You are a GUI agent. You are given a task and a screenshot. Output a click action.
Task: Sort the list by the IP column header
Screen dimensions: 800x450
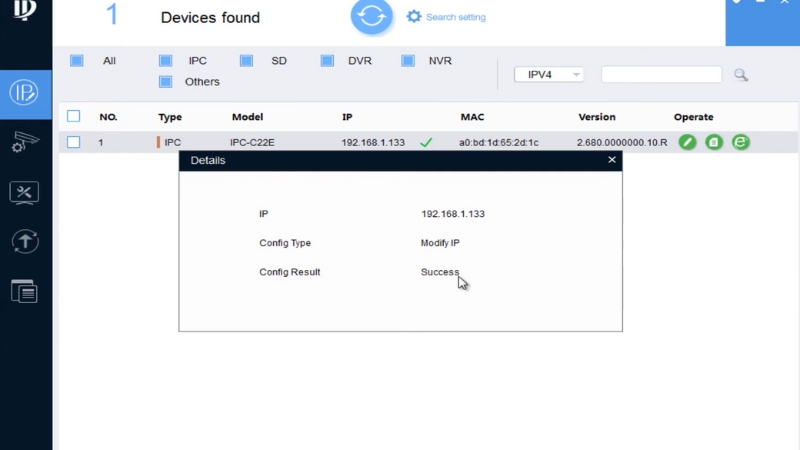[x=347, y=117]
